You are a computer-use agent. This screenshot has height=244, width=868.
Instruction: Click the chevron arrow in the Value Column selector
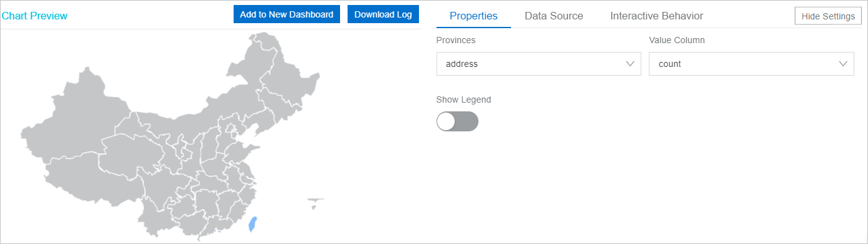(x=844, y=64)
